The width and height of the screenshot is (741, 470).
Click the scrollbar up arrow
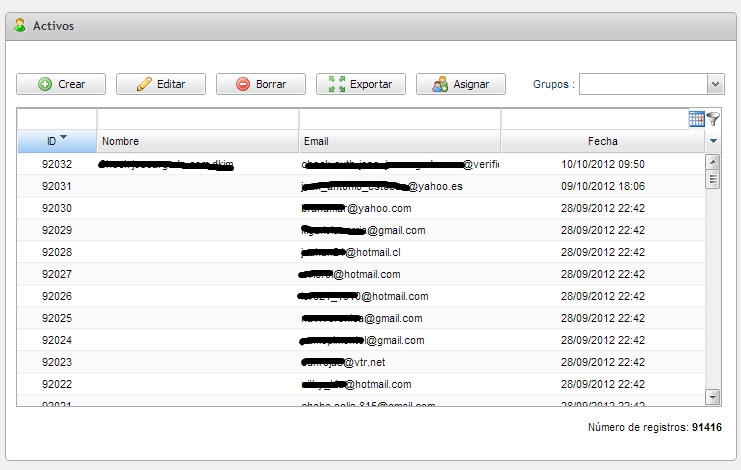713,162
